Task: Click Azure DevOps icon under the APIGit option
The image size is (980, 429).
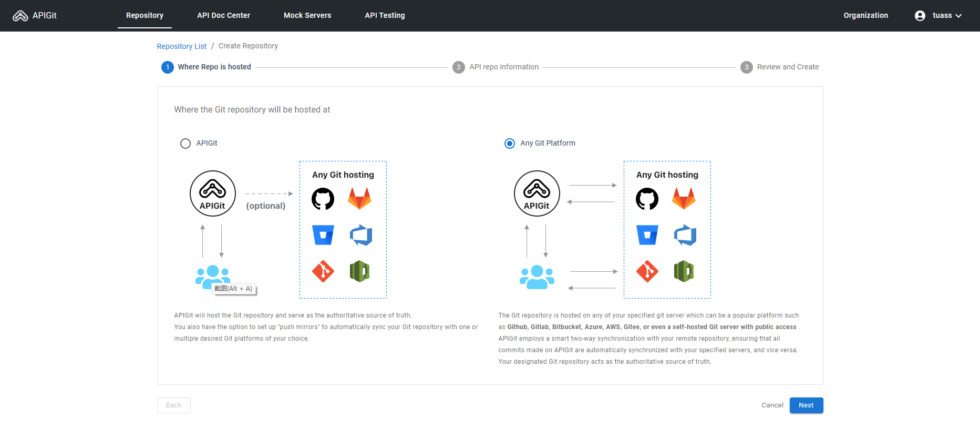Action: pos(360,235)
